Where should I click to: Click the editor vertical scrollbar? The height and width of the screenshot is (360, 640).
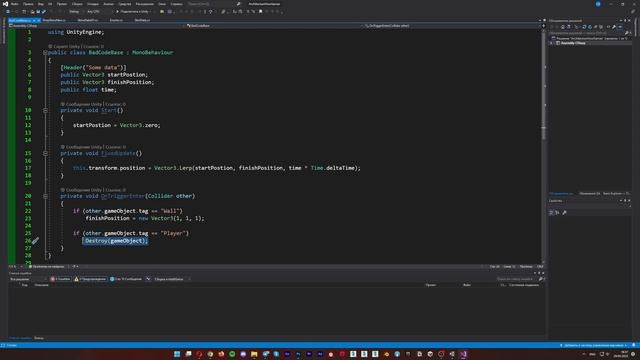point(543,147)
